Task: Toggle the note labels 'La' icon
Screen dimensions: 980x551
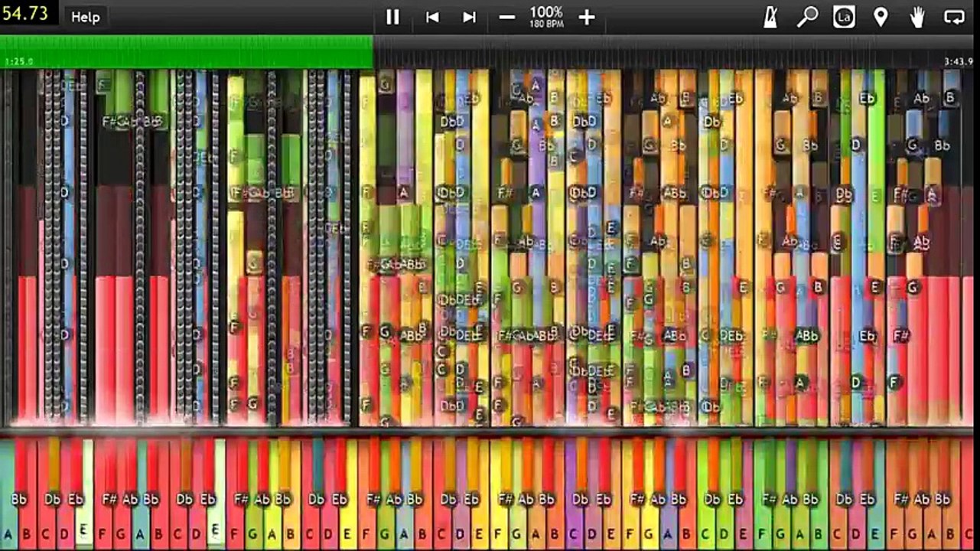Action: click(844, 17)
